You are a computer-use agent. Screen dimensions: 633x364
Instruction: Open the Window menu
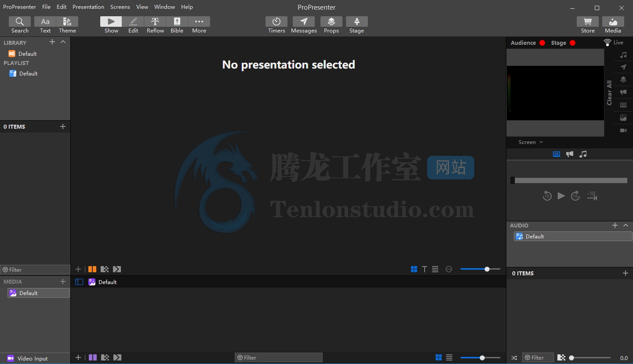(x=164, y=7)
